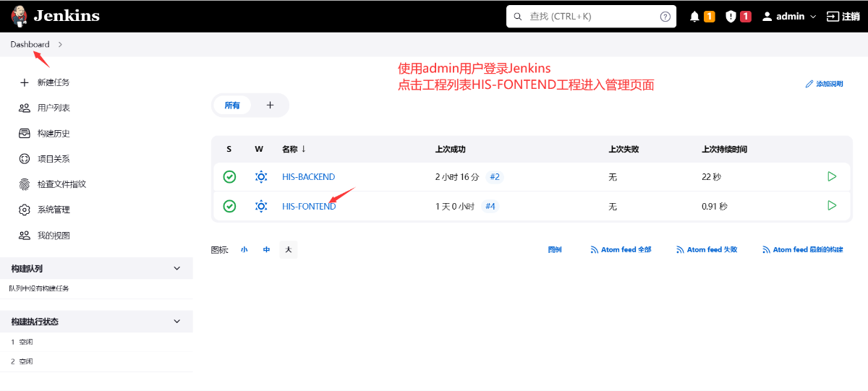Click the 注销 logout icon
This screenshot has width=868, height=391.
point(833,17)
